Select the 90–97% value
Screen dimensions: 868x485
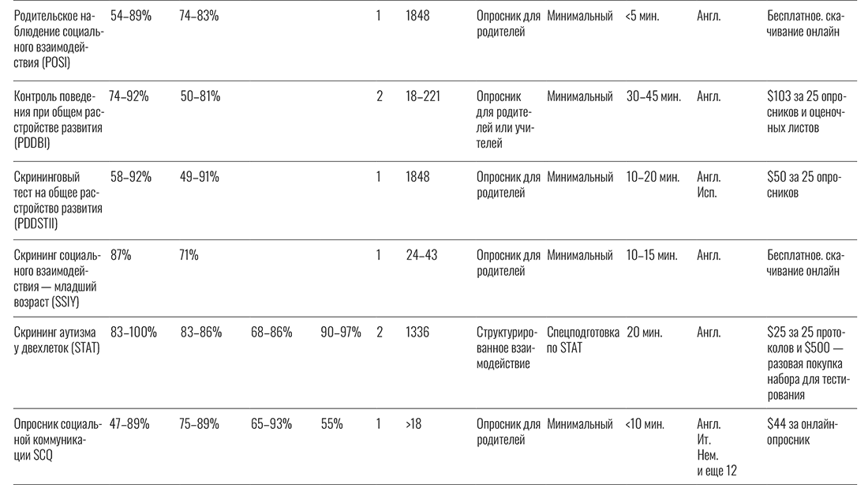click(x=341, y=333)
